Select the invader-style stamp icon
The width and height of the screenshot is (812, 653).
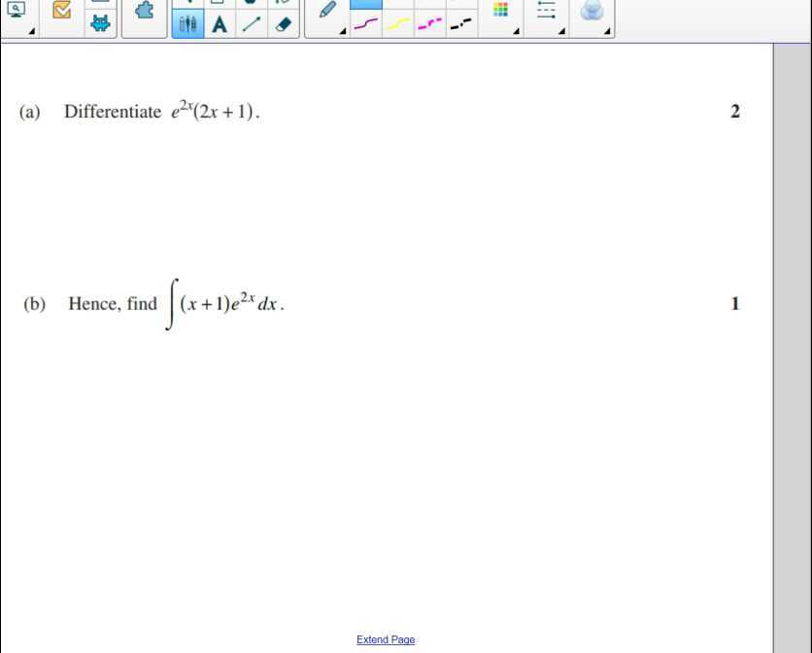click(x=101, y=21)
